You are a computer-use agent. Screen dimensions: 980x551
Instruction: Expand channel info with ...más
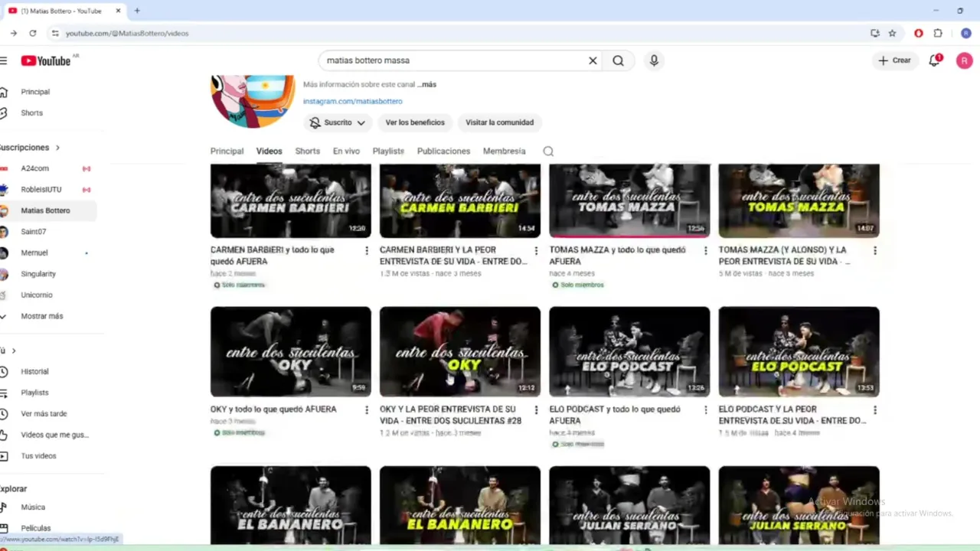[x=427, y=84]
